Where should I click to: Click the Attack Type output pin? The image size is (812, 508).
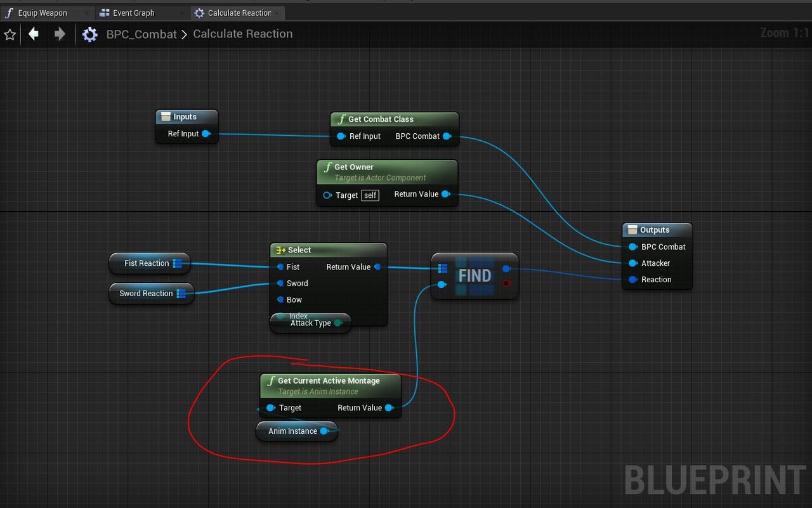(x=338, y=323)
